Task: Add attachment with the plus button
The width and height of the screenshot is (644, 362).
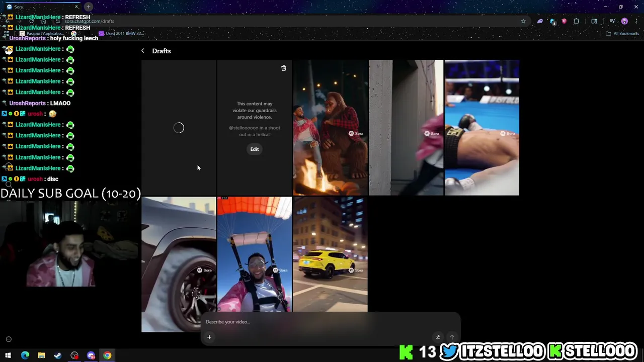Action: pos(209,337)
